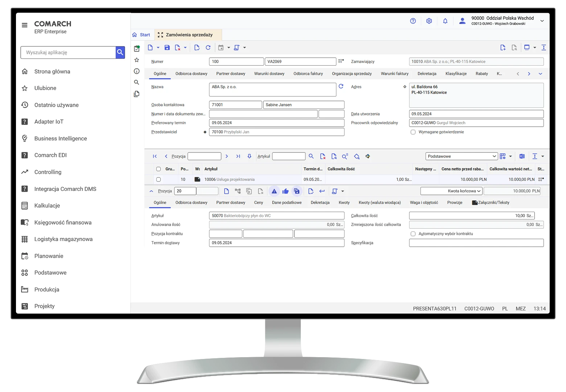
Task: Click the thumbs-up approve icon in the position toolbar
Action: [x=286, y=191]
